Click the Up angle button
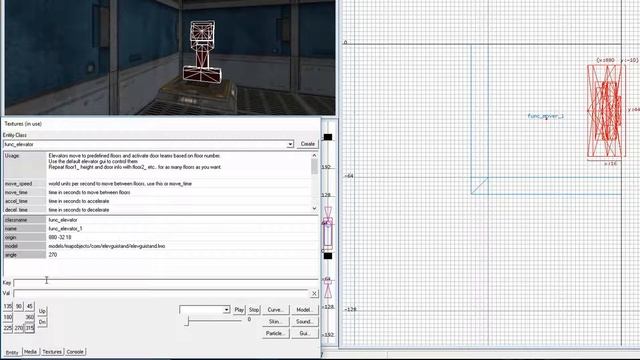 point(42,311)
